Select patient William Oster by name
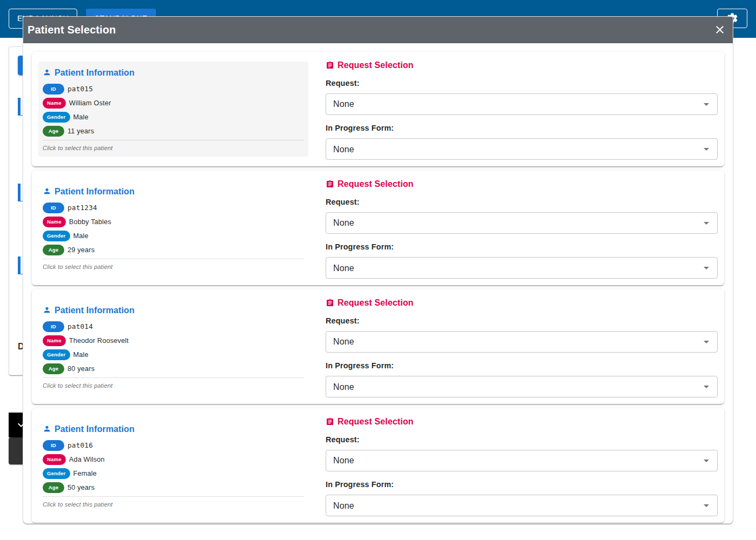756x540 pixels. tap(90, 103)
